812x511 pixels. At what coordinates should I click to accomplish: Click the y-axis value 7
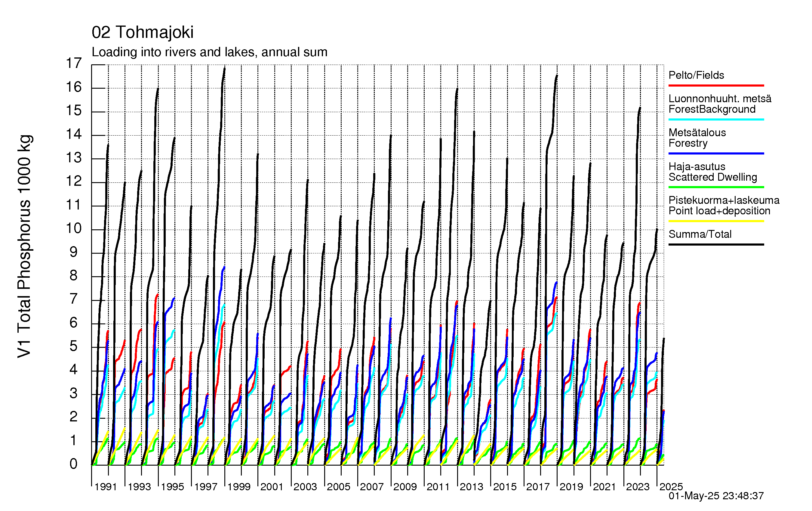click(73, 299)
